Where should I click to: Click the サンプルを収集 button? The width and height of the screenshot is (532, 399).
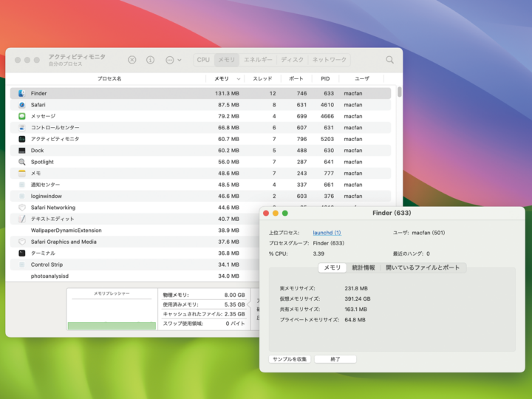coord(290,359)
